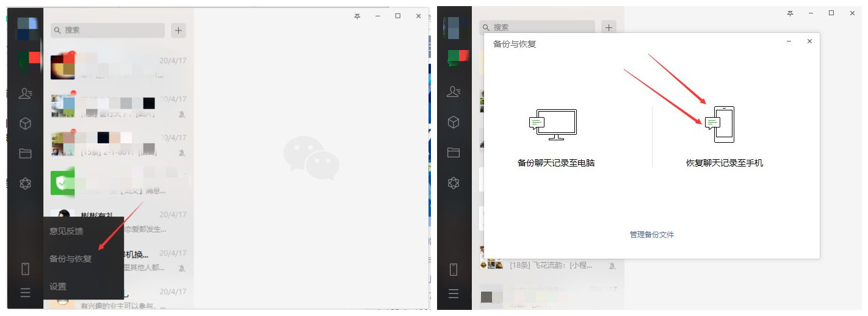Minimize the 备份与恢复 dialog
The image size is (868, 316).
click(x=789, y=41)
